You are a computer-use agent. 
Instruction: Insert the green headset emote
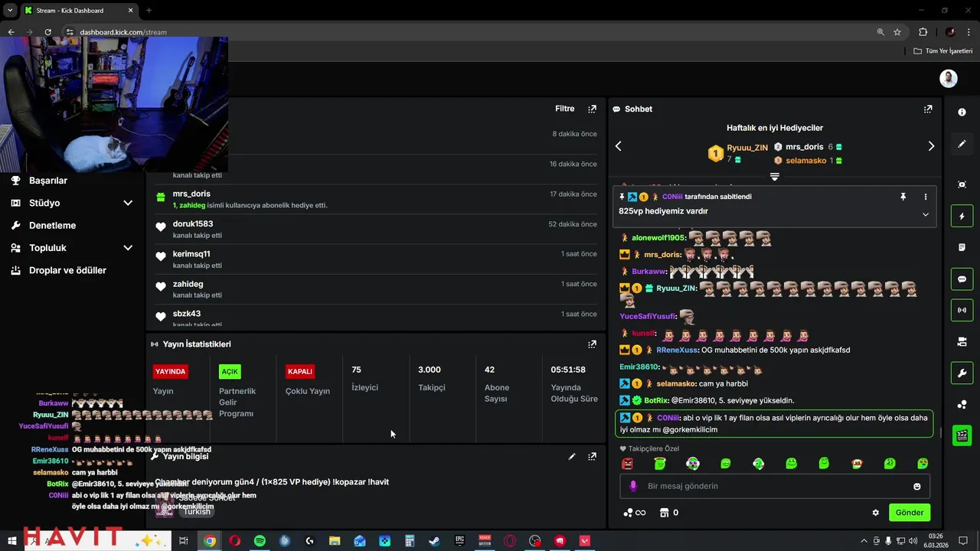coord(759,464)
